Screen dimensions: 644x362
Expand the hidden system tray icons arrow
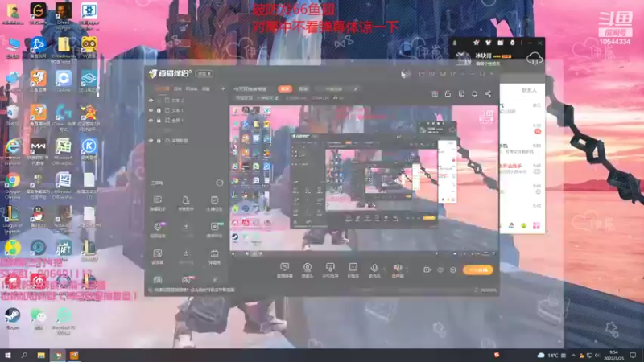pos(573,356)
